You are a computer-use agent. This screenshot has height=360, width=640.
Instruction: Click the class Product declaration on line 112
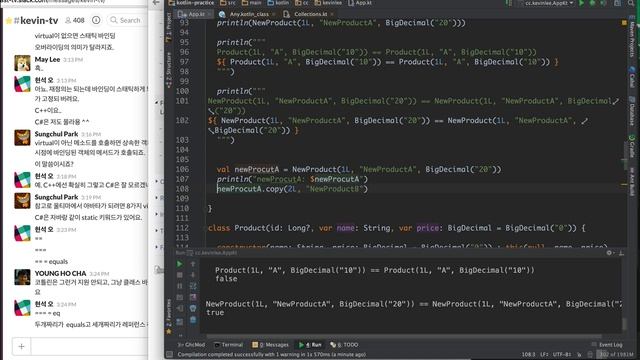(x=396, y=228)
